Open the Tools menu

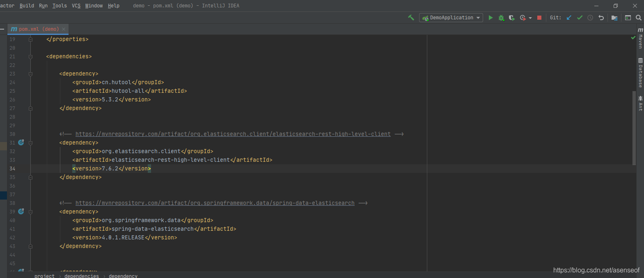click(60, 6)
